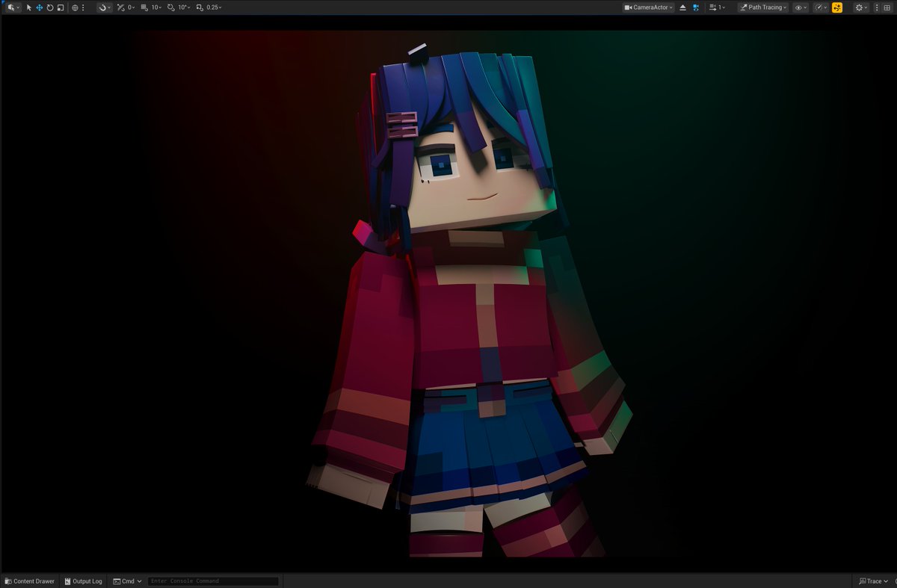The image size is (897, 588).
Task: Open the Content Drawer
Action: click(30, 581)
